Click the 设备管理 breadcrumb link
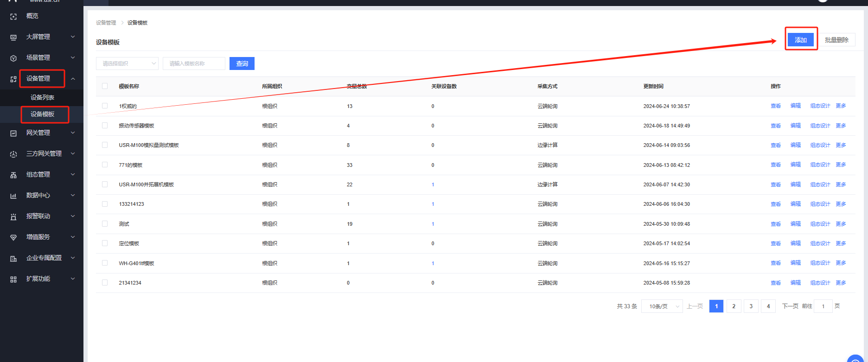Viewport: 868px width, 362px height. tap(106, 23)
